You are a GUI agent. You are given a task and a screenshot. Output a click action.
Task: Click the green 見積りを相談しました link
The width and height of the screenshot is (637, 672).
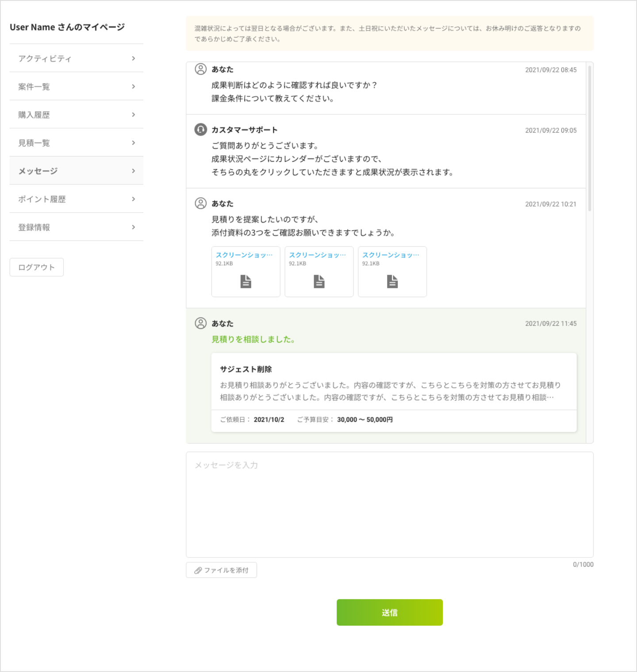[x=253, y=340]
